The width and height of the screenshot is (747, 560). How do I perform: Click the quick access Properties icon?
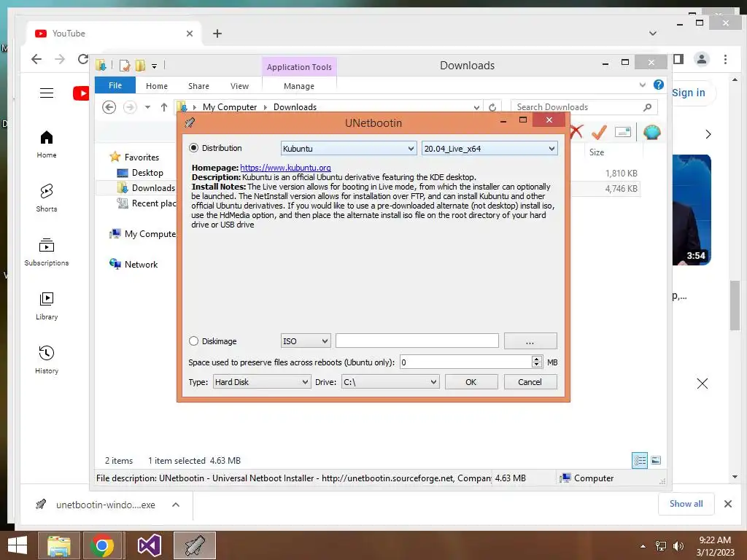[125, 65]
